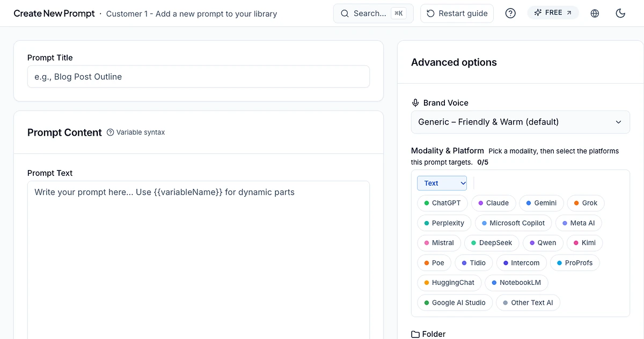Open the FREE plan upgrade badge

coord(553,12)
